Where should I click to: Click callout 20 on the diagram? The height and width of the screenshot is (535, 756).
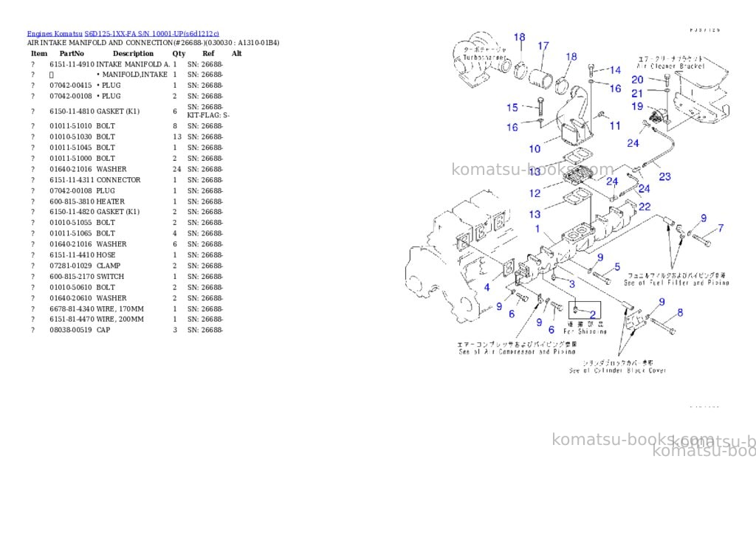(637, 80)
